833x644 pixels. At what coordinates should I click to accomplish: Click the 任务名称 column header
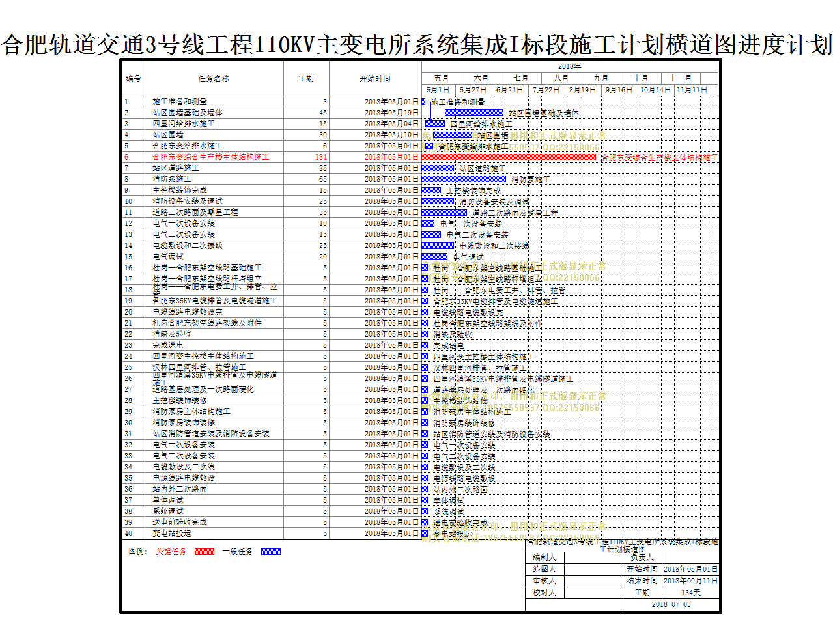click(x=214, y=79)
